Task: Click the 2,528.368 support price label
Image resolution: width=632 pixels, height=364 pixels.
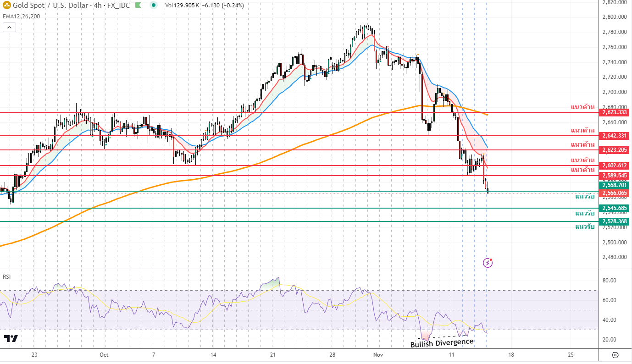Action: 615,221
